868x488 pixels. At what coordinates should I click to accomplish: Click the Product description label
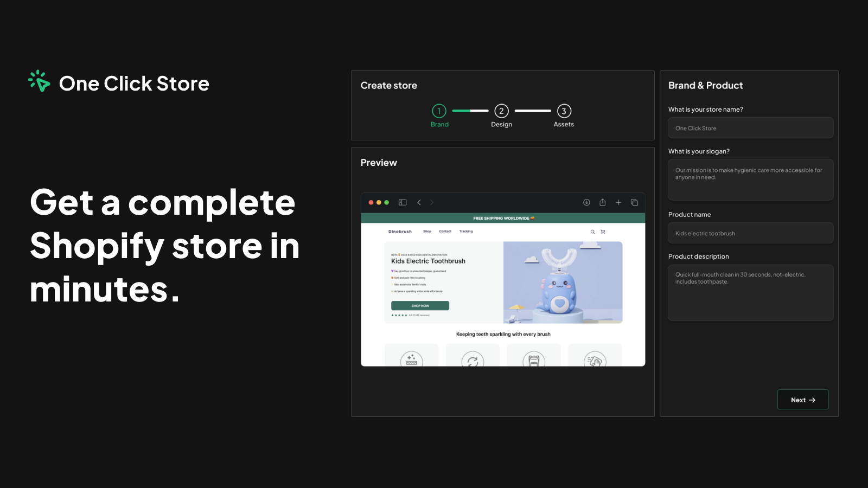(x=698, y=256)
